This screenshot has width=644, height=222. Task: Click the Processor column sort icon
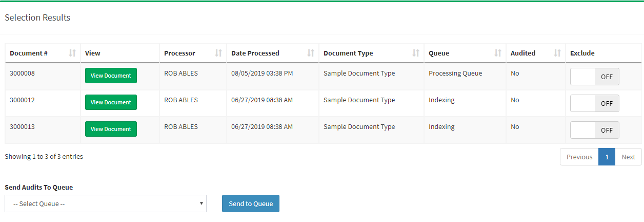[218, 53]
